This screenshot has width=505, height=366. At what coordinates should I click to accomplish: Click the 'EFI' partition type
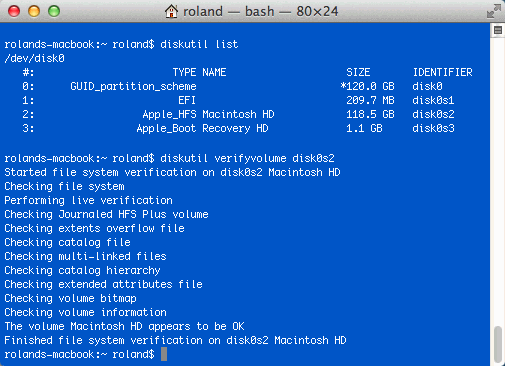tap(187, 100)
